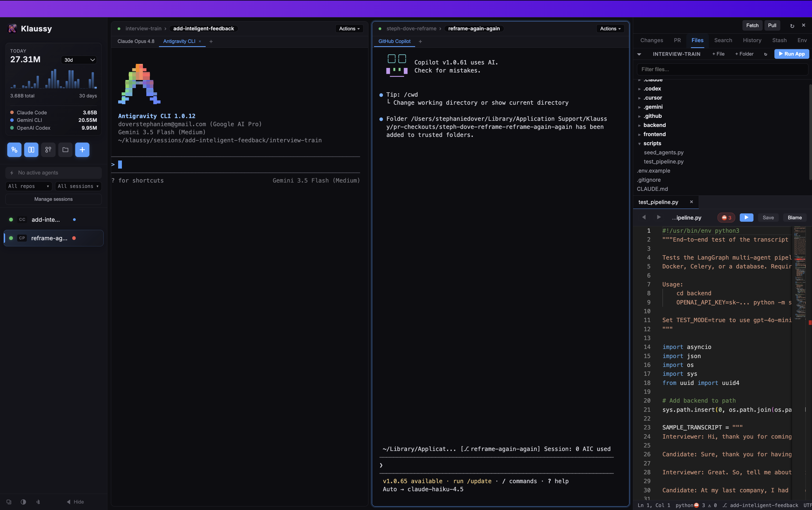Switch to PR tab
The height and width of the screenshot is (510, 812).
tap(677, 40)
